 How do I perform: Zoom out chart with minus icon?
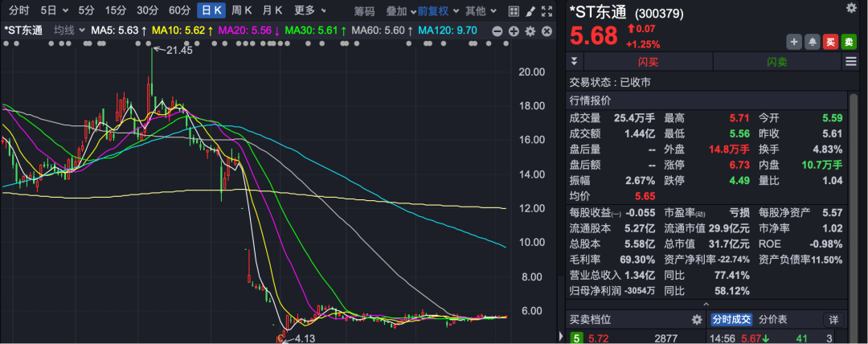click(498, 31)
